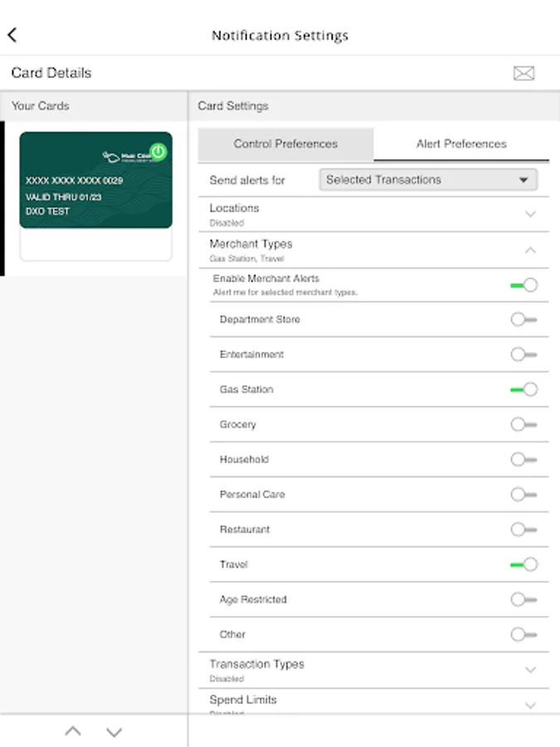Image resolution: width=560 pixels, height=747 pixels.
Task: Select the green card ending 0029
Action: point(95,180)
